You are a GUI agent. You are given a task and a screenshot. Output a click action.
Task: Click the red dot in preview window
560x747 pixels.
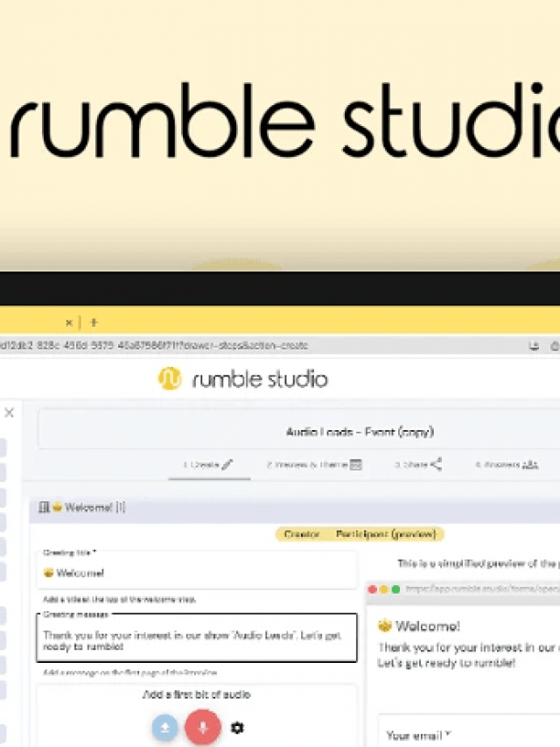coord(373,589)
